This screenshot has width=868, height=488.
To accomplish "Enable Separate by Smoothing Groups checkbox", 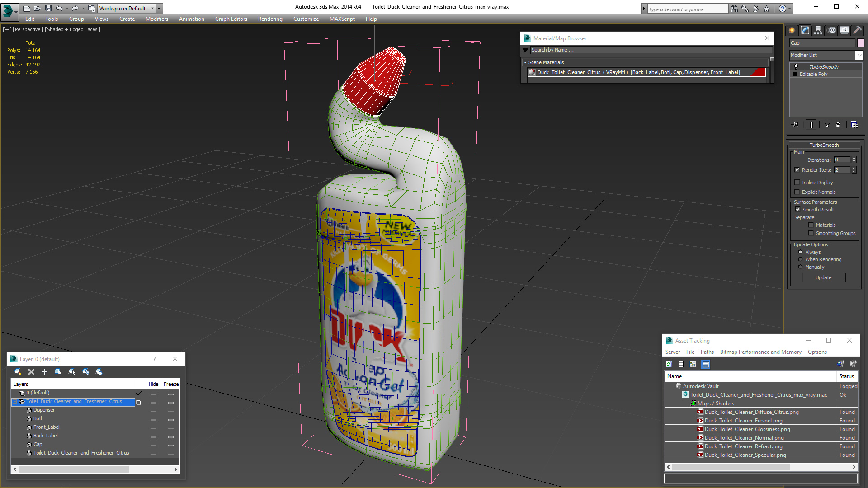I will click(811, 233).
